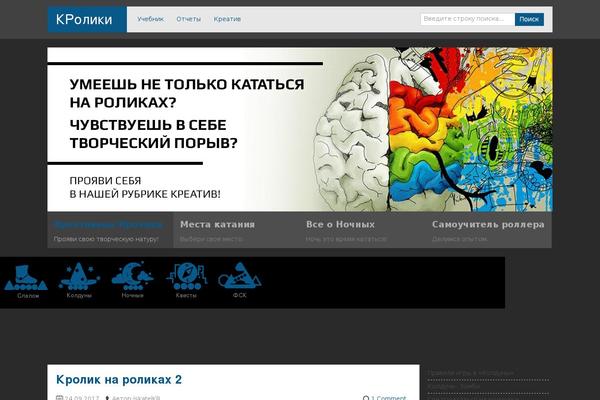Click the comment bubble icon beside 1 Comment
Screen dimensions: 600x400
(366, 398)
